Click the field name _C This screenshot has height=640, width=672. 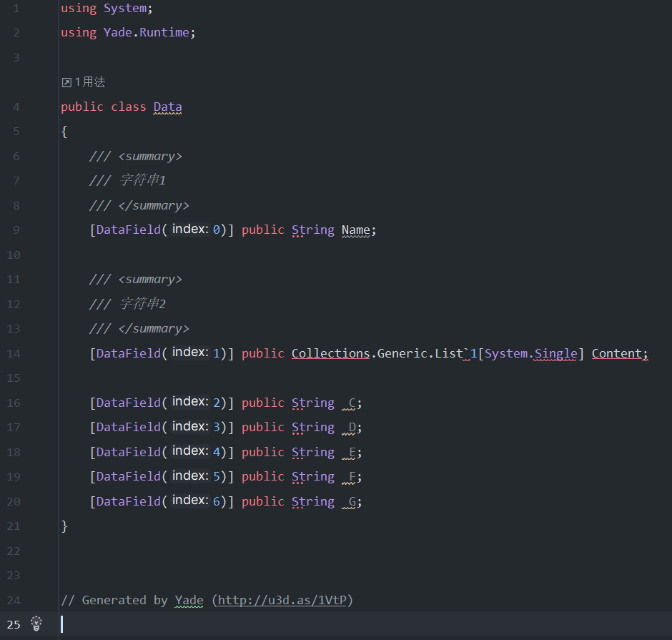(348, 403)
